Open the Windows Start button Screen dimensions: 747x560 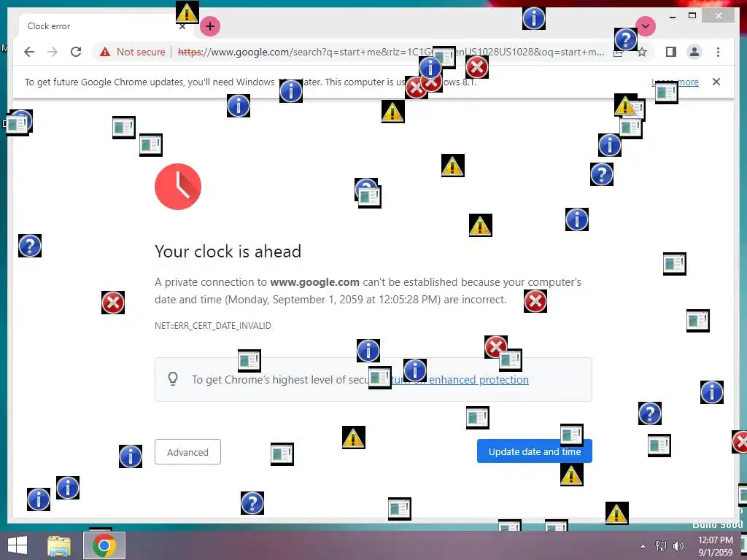(18, 545)
